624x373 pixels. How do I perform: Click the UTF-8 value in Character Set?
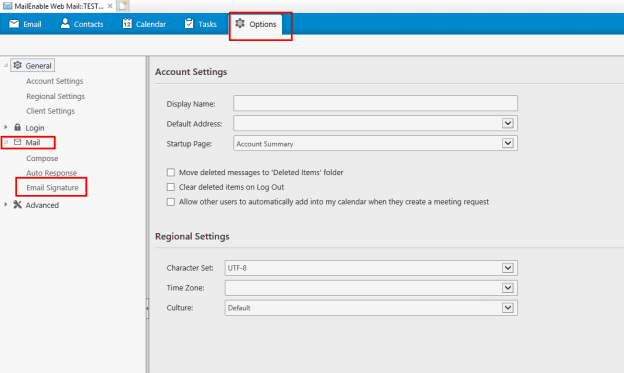pyautogui.click(x=237, y=268)
